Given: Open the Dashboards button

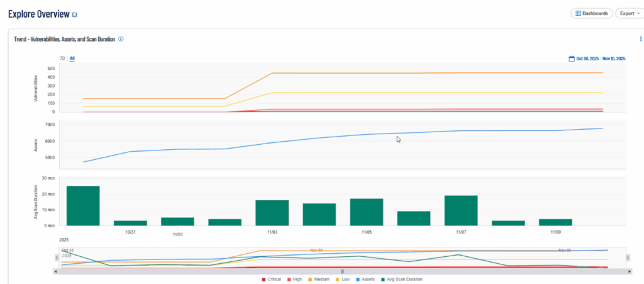Looking at the screenshot, I should 591,13.
